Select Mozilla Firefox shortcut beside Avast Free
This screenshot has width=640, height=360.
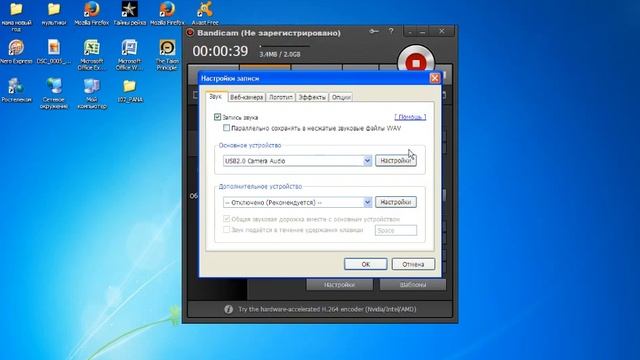pyautogui.click(x=167, y=13)
